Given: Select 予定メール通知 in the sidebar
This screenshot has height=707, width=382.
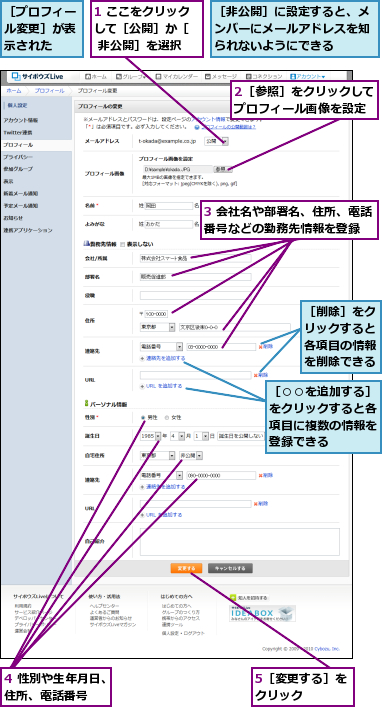Looking at the screenshot, I should [21, 206].
